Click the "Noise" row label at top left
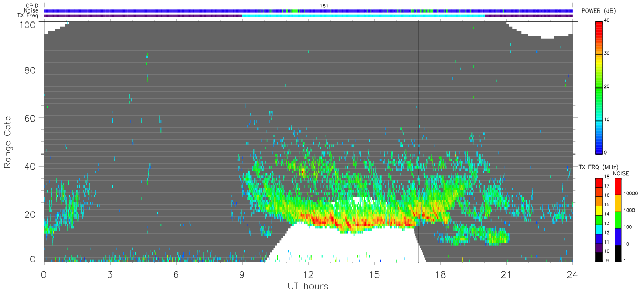The image size is (644, 297). tap(31, 10)
